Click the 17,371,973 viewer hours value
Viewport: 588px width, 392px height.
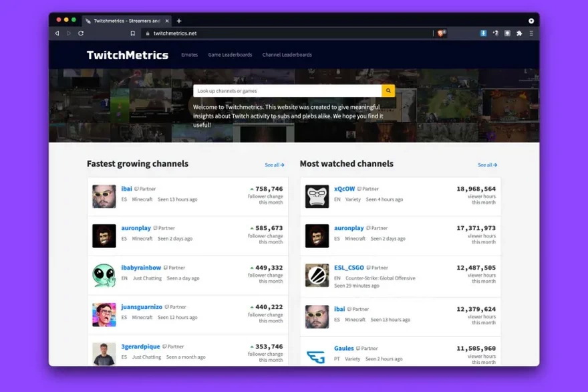point(476,228)
